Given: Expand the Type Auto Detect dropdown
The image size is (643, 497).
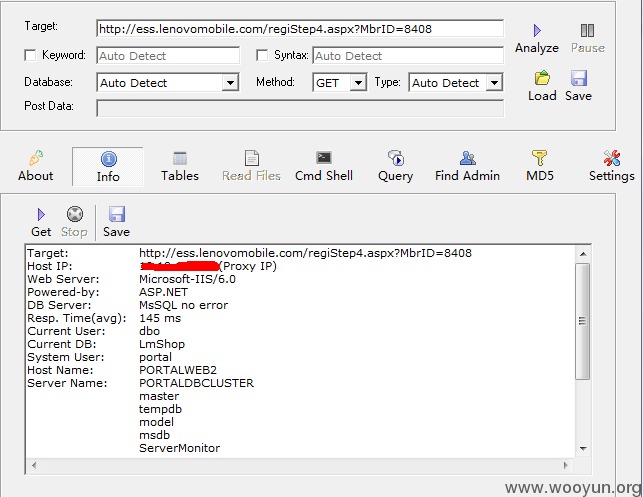Looking at the screenshot, I should click(x=495, y=83).
